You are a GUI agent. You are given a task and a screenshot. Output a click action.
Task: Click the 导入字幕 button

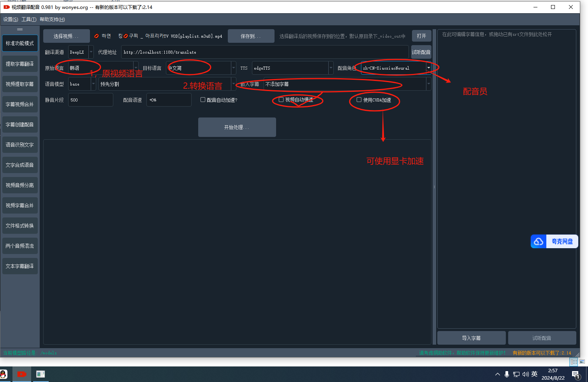click(471, 338)
